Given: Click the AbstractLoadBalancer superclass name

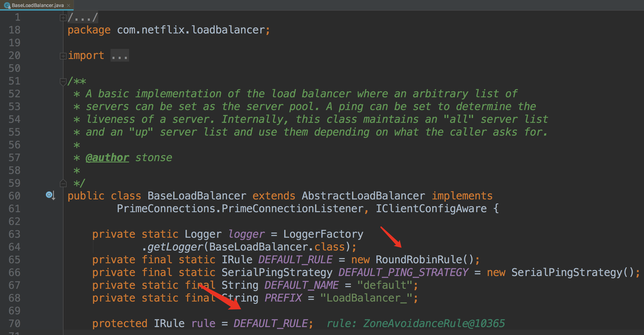Looking at the screenshot, I should point(363,196).
